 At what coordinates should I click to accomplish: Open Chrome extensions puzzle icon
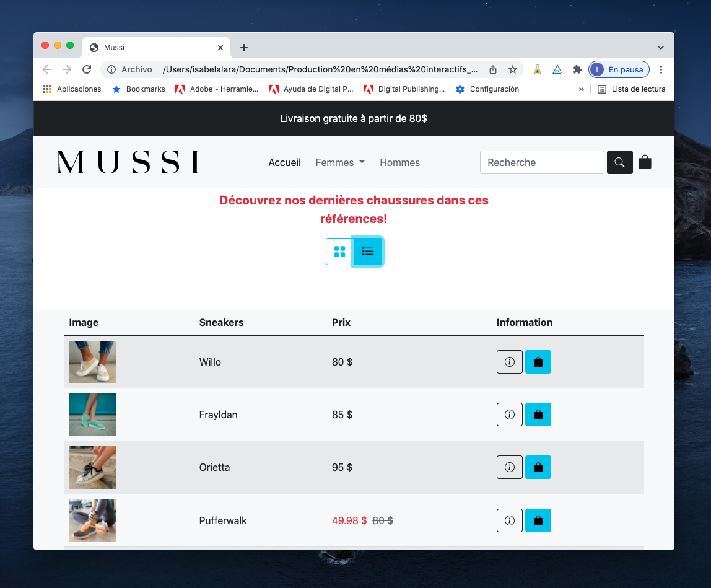tap(577, 69)
